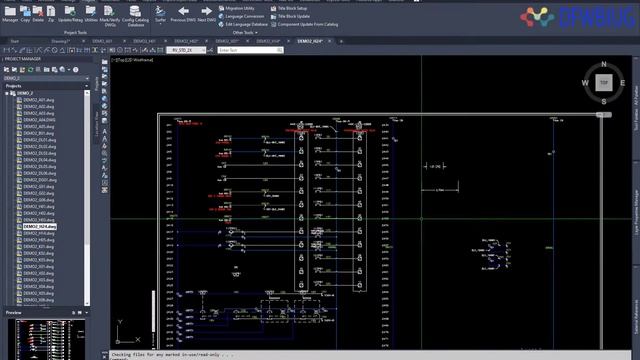Click the N direction on the ViewCube compass

coord(604,64)
